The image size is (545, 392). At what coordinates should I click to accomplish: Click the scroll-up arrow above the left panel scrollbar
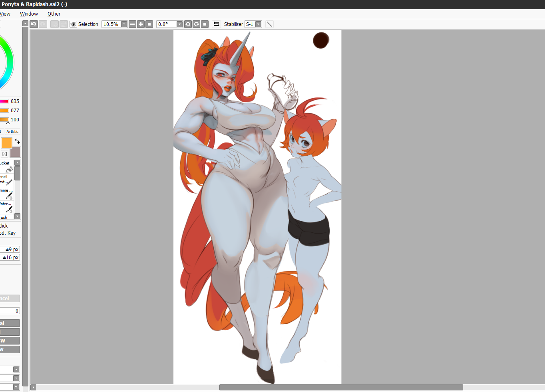pos(26,24)
